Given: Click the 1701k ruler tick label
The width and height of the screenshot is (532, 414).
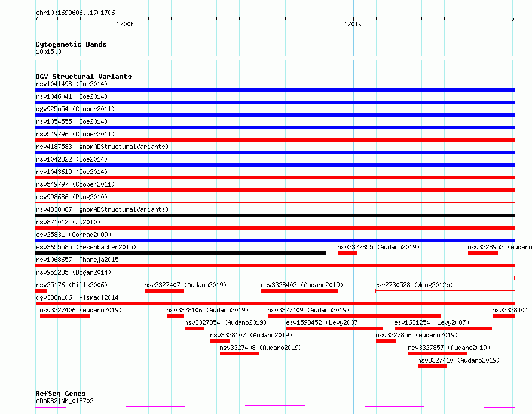Looking at the screenshot, I should click(x=353, y=24).
